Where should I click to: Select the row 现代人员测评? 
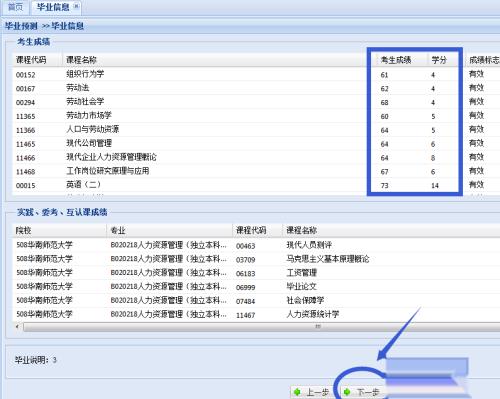point(256,245)
